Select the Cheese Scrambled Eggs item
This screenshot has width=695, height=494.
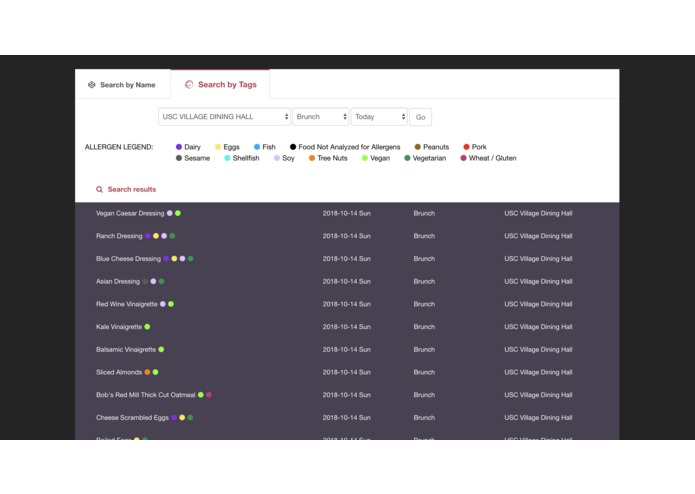[132, 417]
